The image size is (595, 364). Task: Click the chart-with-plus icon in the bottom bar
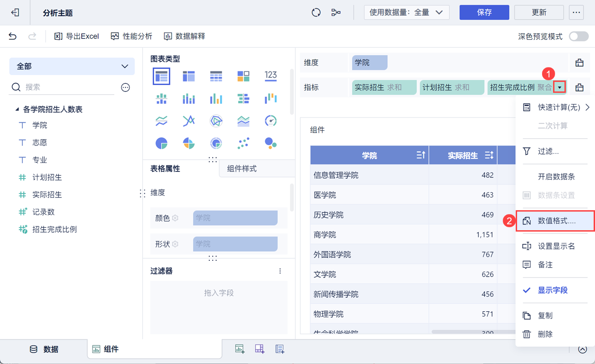tap(240, 349)
